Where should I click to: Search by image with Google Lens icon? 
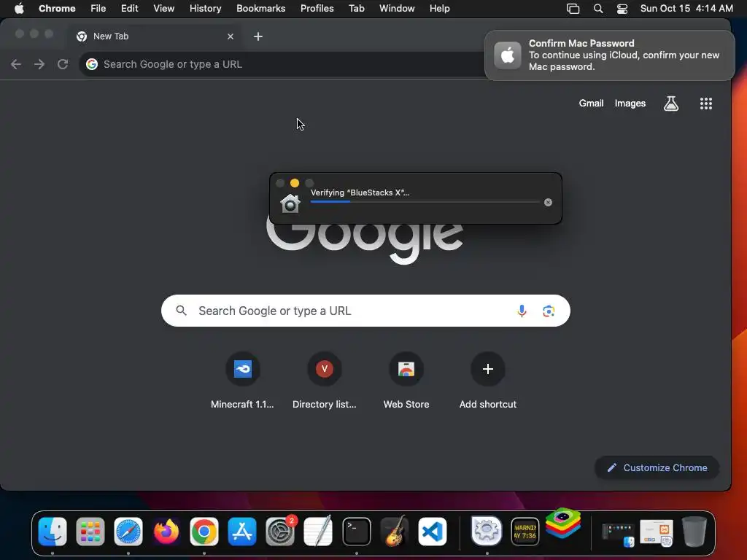549,311
